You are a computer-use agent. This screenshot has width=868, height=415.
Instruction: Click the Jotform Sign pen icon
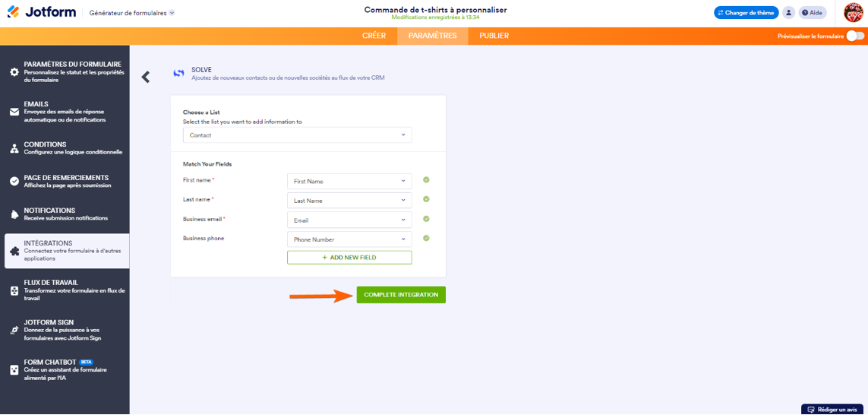tap(14, 330)
